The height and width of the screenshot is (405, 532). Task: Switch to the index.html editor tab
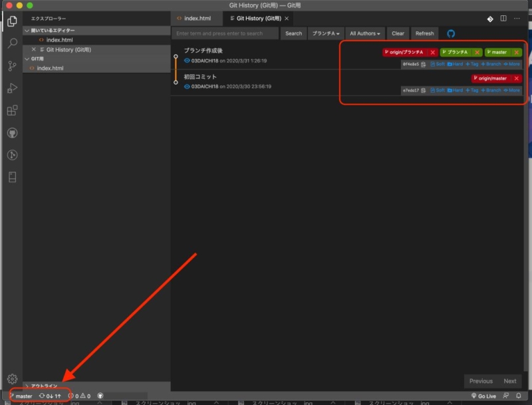click(196, 19)
